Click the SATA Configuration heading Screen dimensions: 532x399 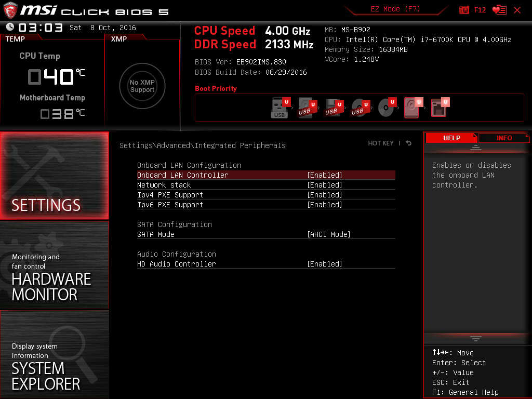click(175, 224)
